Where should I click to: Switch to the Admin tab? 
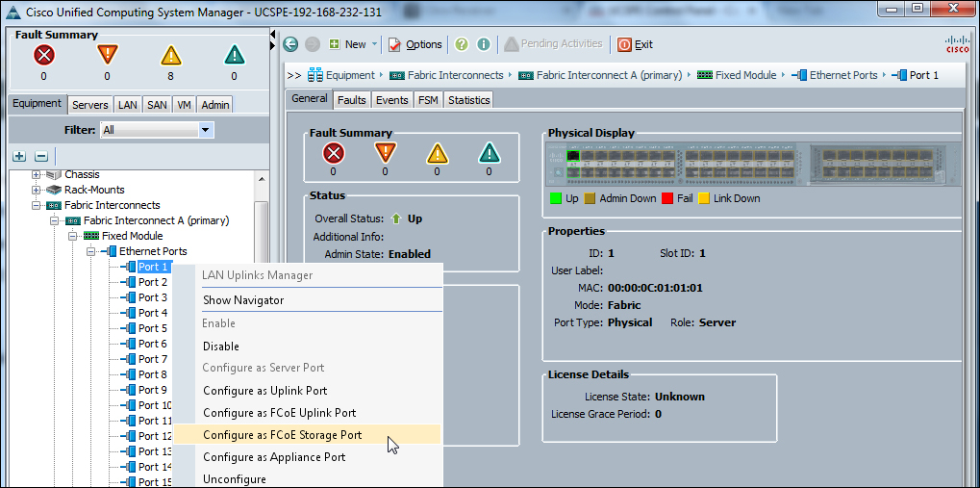[215, 105]
